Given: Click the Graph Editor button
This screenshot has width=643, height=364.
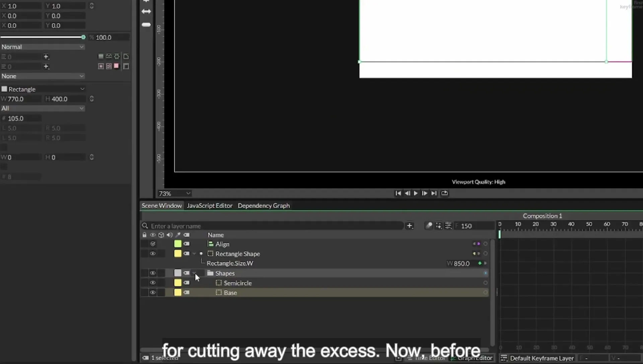Looking at the screenshot, I should pos(472,358).
